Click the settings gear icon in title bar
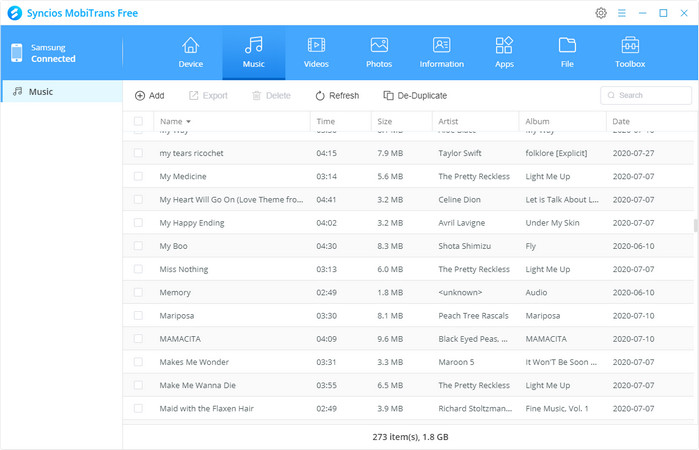The height and width of the screenshot is (450, 699). pos(601,13)
